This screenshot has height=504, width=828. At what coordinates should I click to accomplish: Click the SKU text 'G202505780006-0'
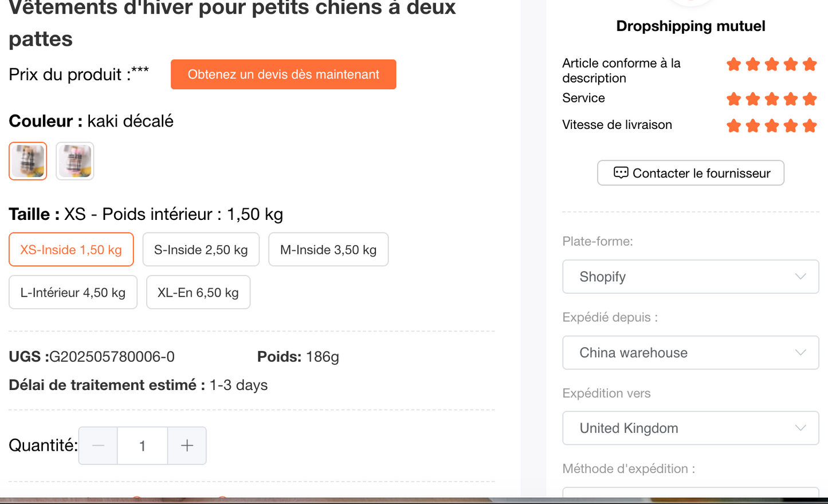coord(112,357)
